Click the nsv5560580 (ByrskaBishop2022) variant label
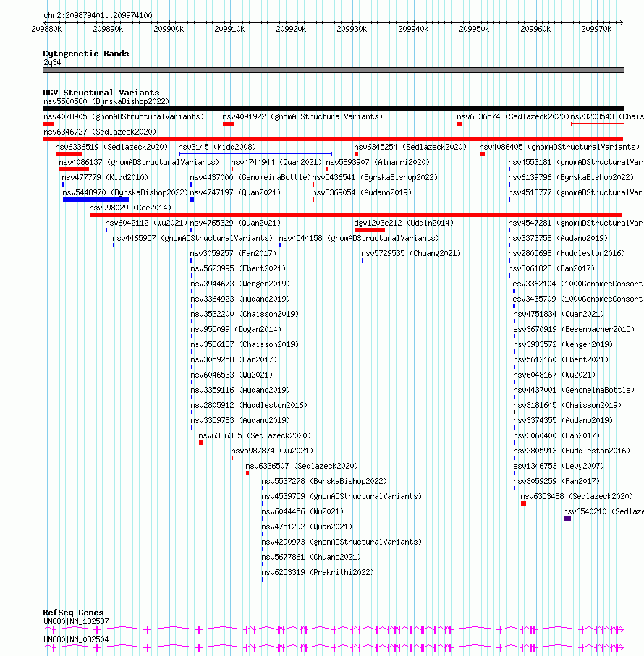 [106, 101]
